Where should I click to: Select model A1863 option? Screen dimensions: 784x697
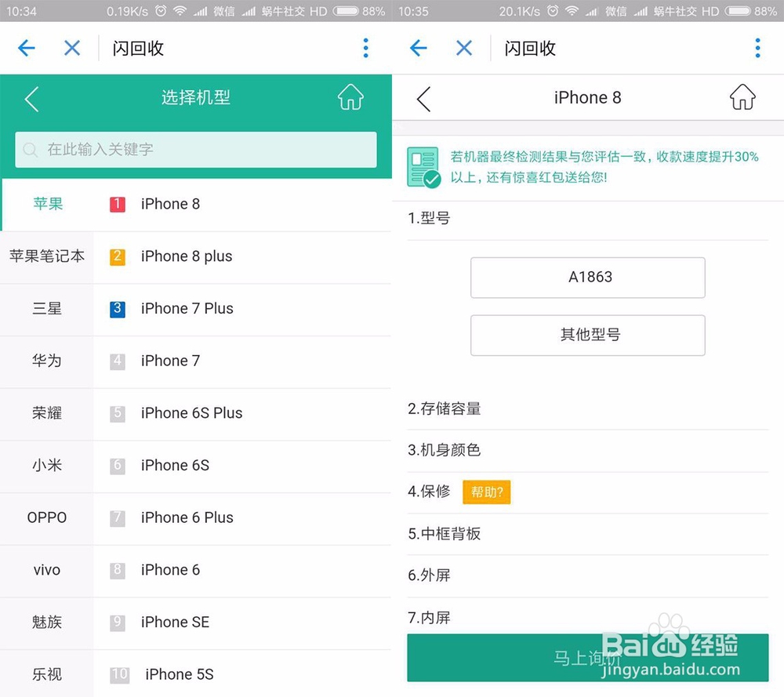pos(587,278)
